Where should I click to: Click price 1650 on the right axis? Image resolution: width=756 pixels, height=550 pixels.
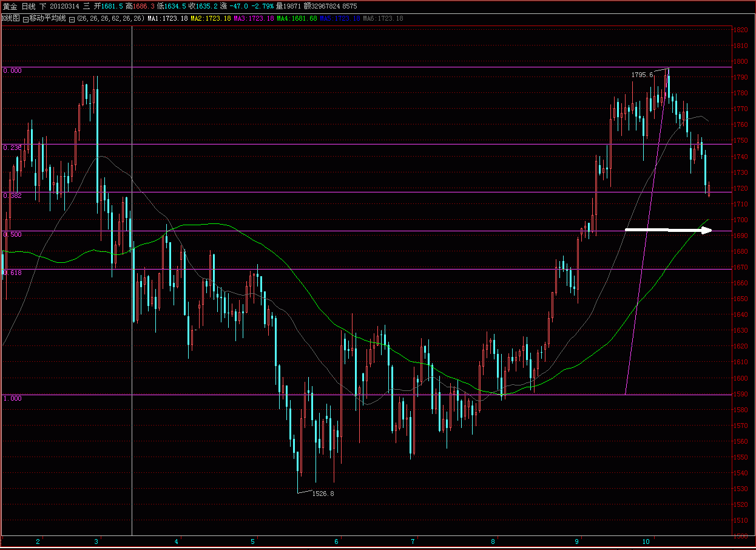click(x=740, y=299)
